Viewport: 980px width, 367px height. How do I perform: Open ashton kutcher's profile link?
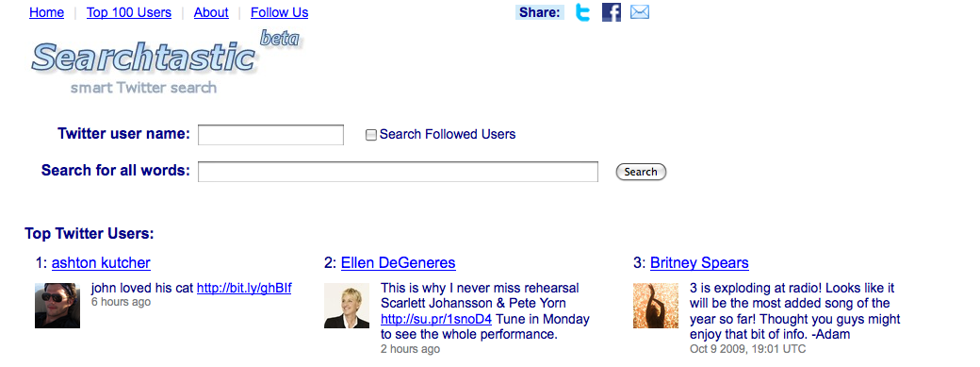(x=101, y=262)
